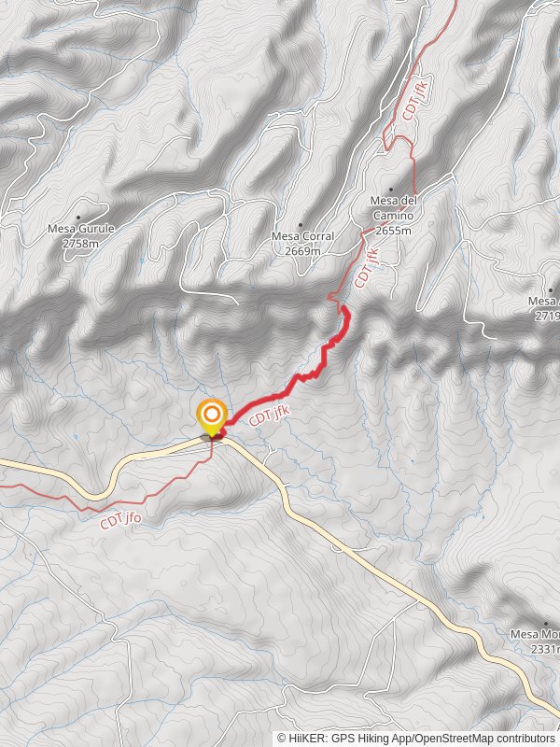Click the dark trailhead marker under the pin
Image resolution: width=560 pixels, height=747 pixels.
pyautogui.click(x=212, y=437)
